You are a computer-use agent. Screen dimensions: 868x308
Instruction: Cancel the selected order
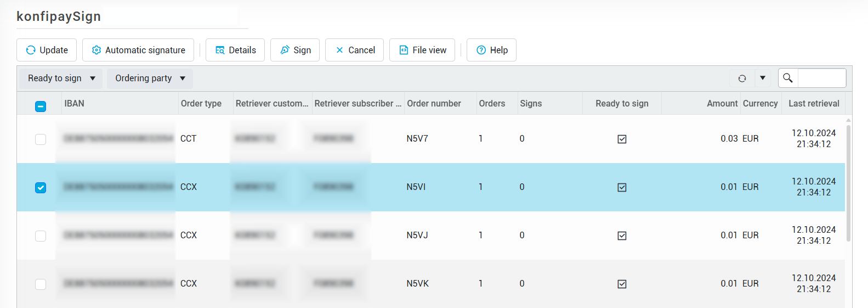(355, 50)
